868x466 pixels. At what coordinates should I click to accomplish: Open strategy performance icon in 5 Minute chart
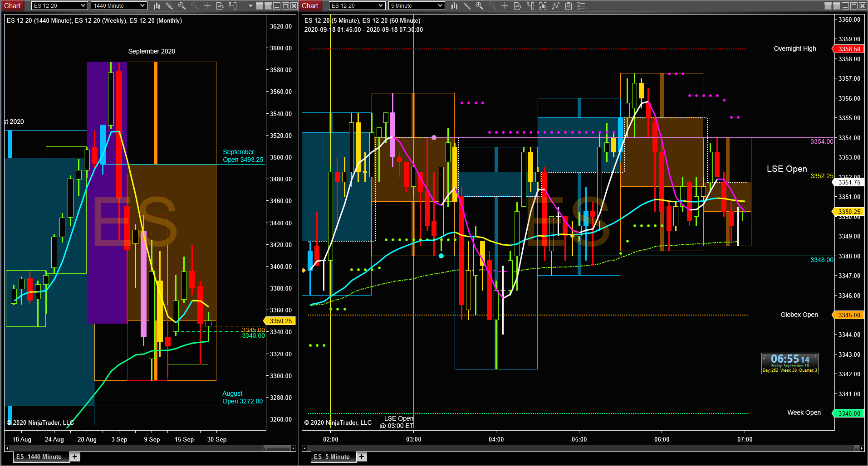coord(569,6)
